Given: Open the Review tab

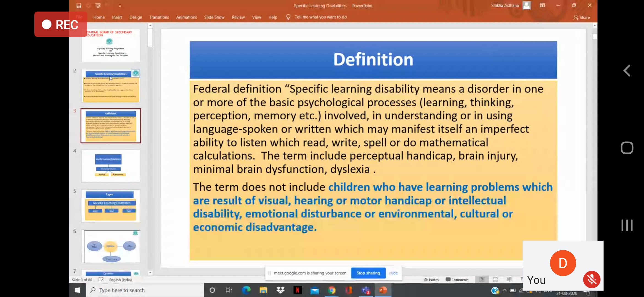Looking at the screenshot, I should [238, 17].
